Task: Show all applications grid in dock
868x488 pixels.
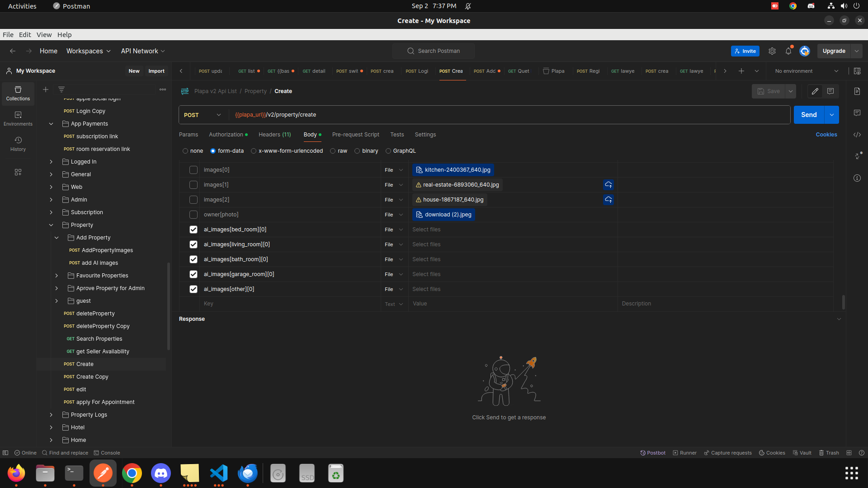Action: 852,473
